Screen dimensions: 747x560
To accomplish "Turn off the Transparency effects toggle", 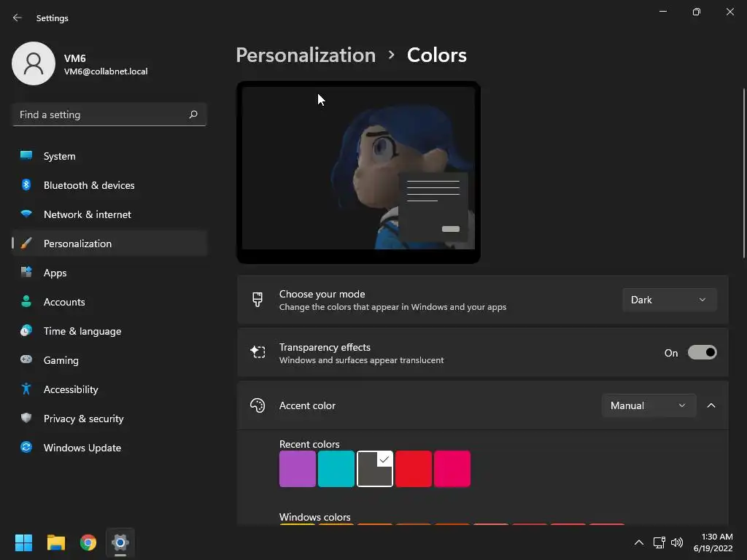I will coord(703,352).
